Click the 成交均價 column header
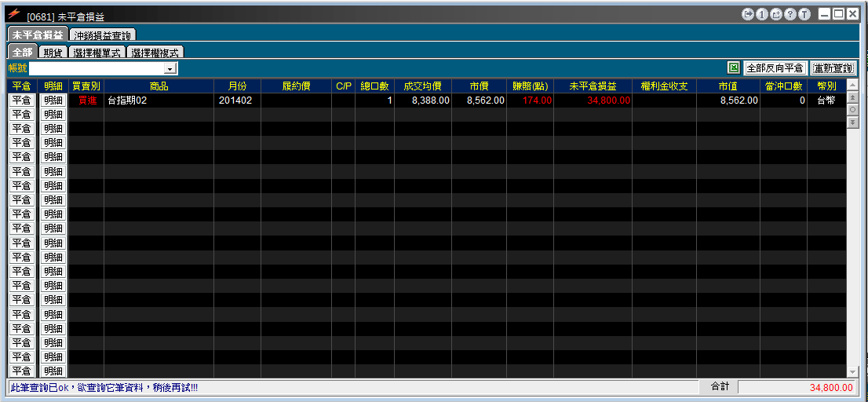 pos(423,86)
